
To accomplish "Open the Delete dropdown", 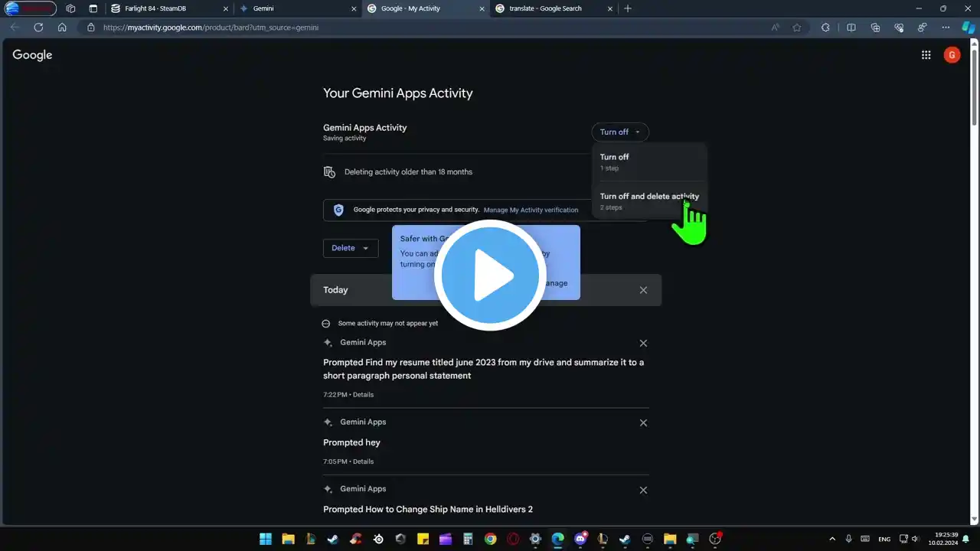I will tap(351, 248).
